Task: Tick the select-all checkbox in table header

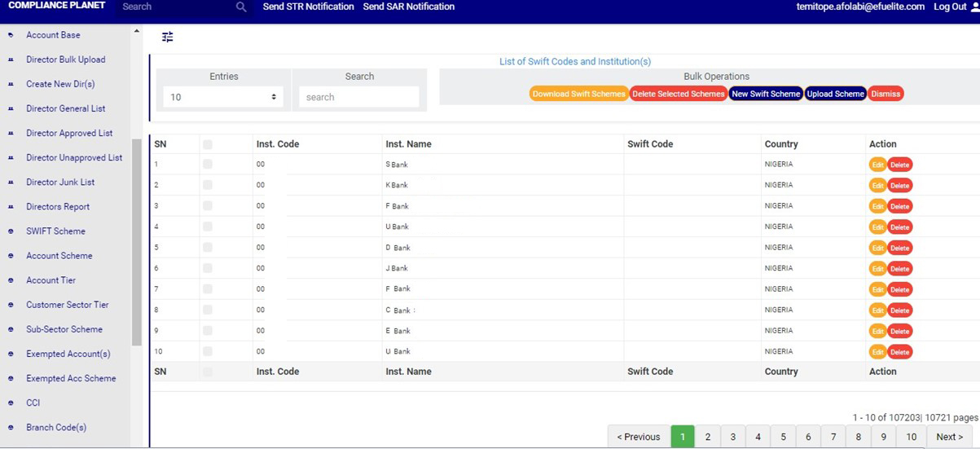Action: pyautogui.click(x=208, y=144)
